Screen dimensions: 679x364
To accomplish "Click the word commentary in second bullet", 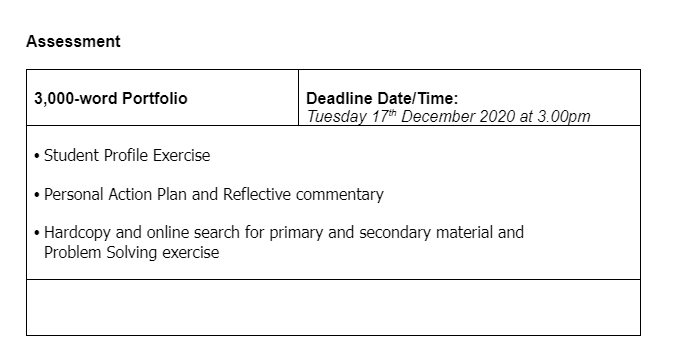I will (340, 195).
